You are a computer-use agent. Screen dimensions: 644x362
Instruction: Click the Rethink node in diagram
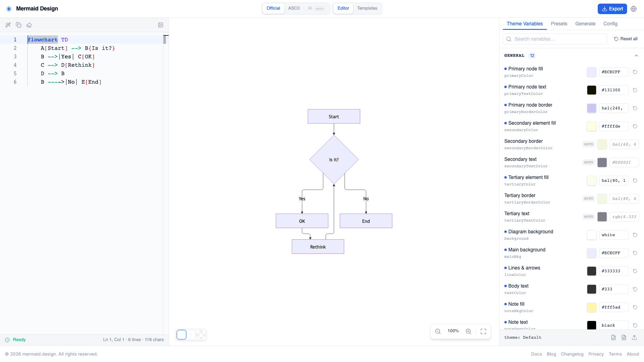click(318, 247)
